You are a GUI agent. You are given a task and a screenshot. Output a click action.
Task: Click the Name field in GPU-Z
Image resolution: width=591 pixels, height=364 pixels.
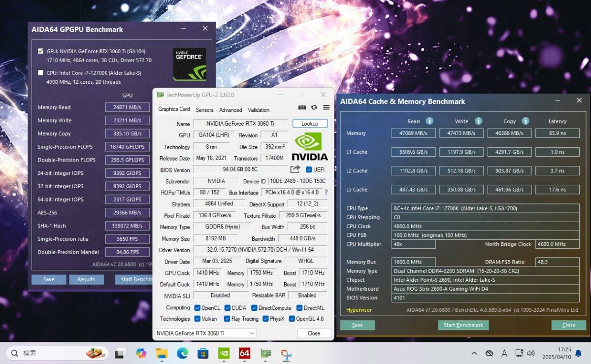241,124
